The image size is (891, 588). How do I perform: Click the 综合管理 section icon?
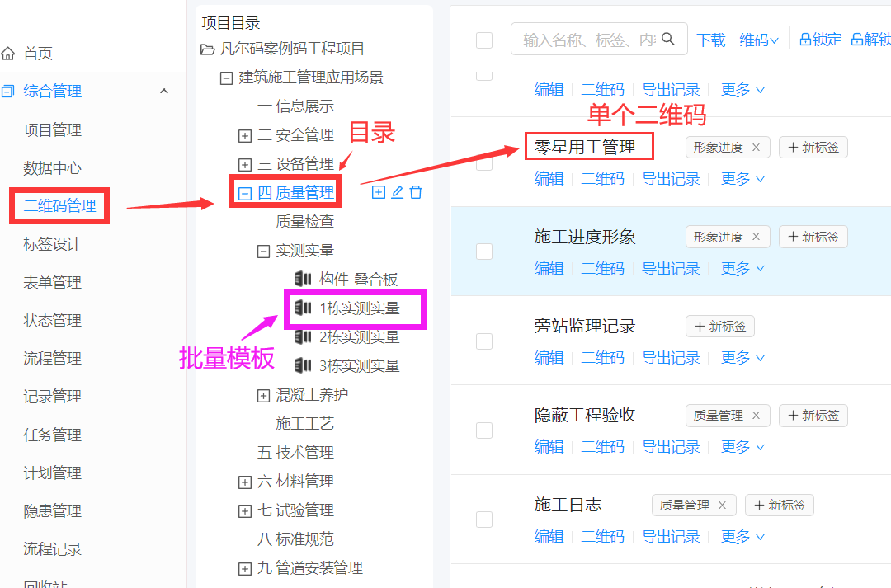pyautogui.click(x=8, y=91)
